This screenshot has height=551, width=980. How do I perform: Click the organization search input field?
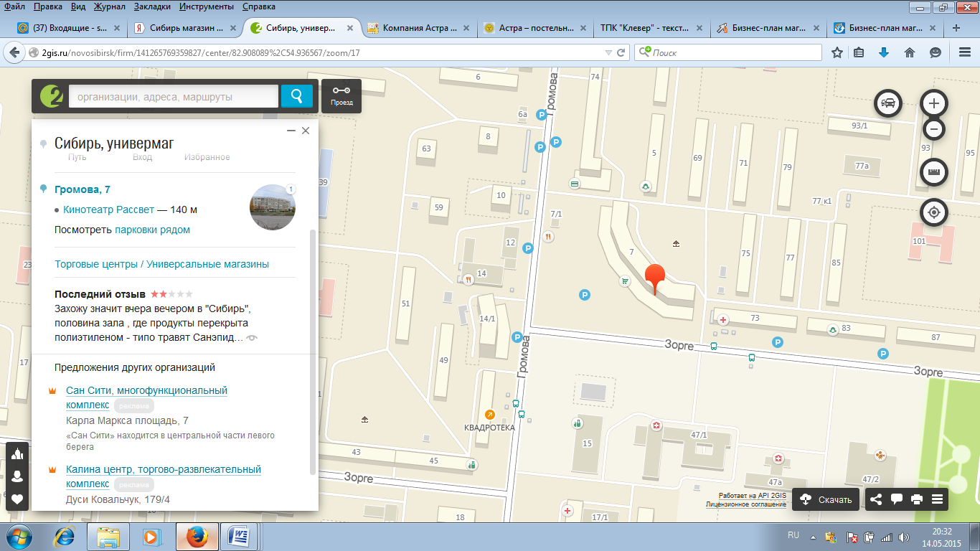[x=173, y=97]
